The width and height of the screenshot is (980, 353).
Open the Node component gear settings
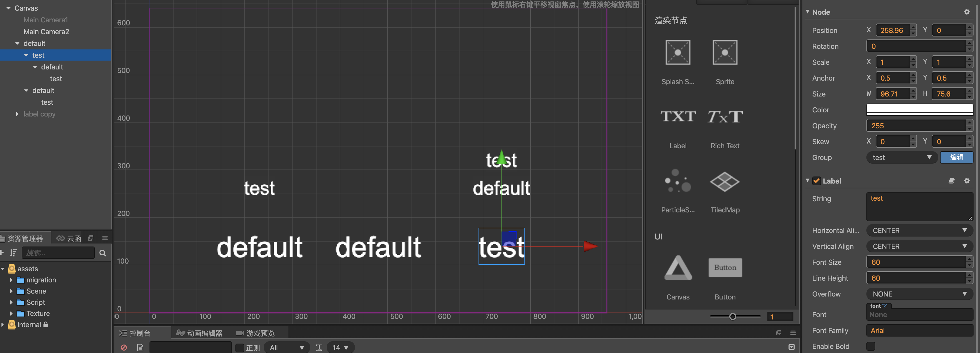click(966, 12)
